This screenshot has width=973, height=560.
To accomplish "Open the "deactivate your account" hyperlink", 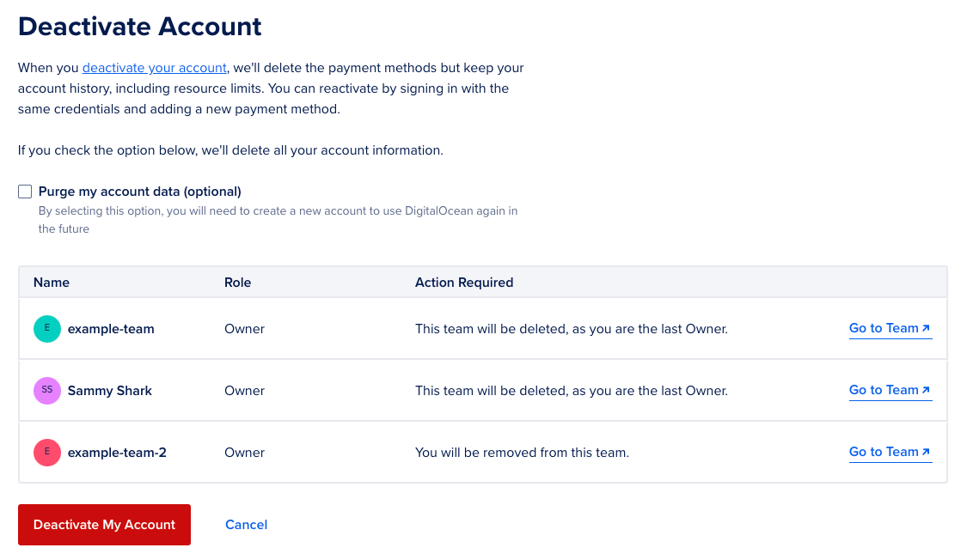I will tap(154, 67).
